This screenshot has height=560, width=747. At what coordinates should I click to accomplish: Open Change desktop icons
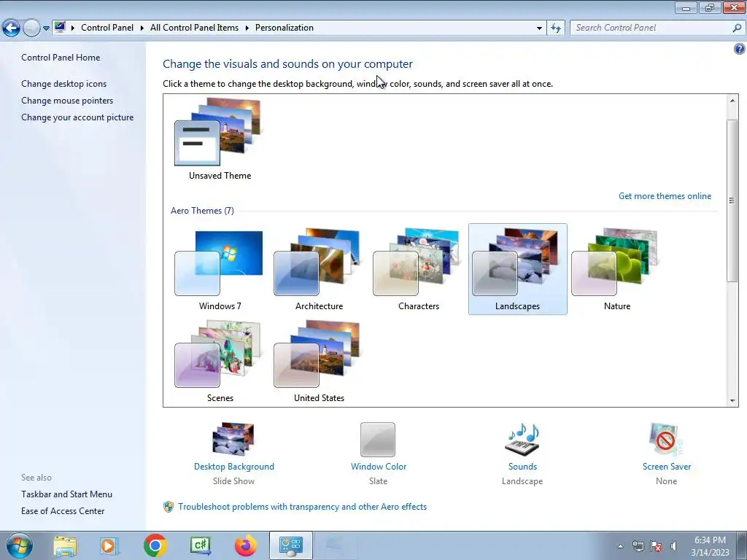[64, 84]
